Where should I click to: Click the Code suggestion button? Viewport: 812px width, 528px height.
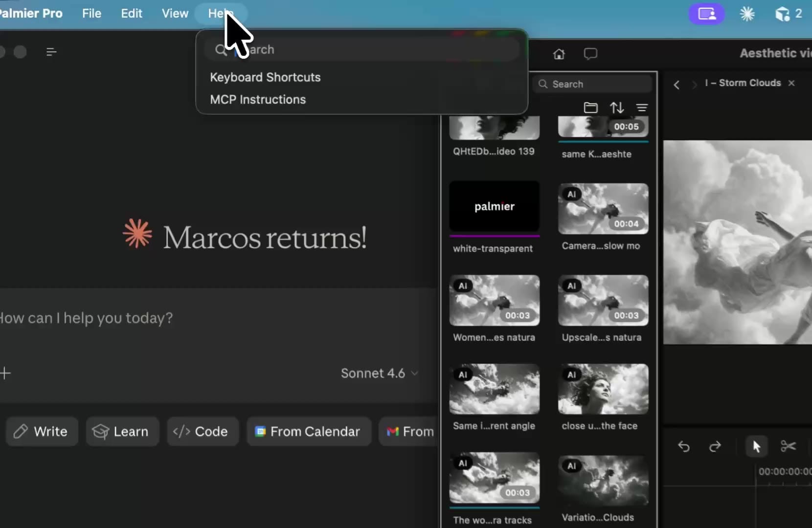(203, 431)
